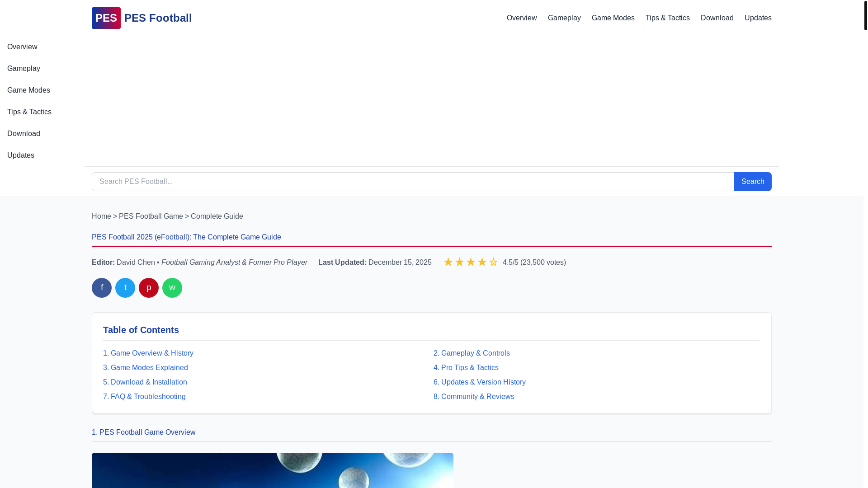Jump to Pro Tips & Tactics section
Viewport: 868px width, 488px height.
tap(466, 368)
